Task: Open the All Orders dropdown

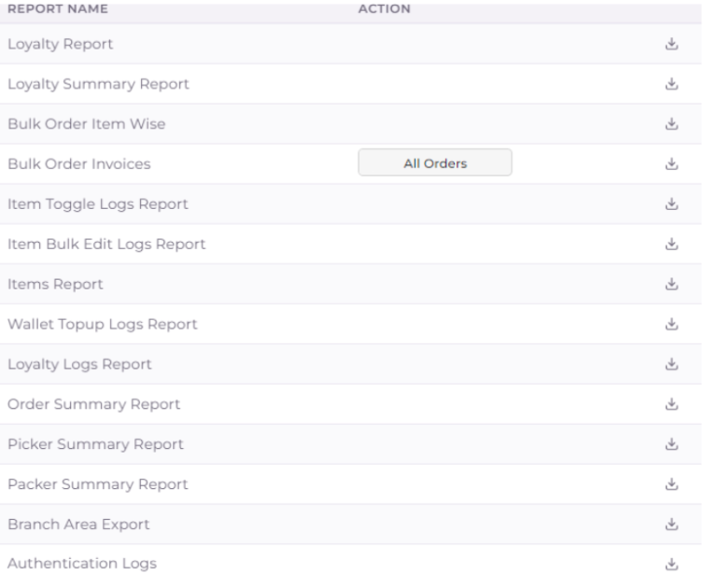Action: tap(435, 163)
